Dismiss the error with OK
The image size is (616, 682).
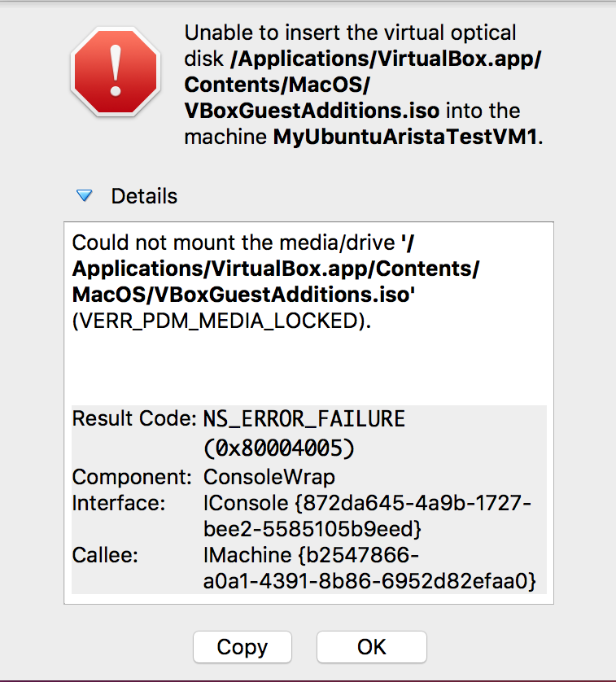(372, 647)
